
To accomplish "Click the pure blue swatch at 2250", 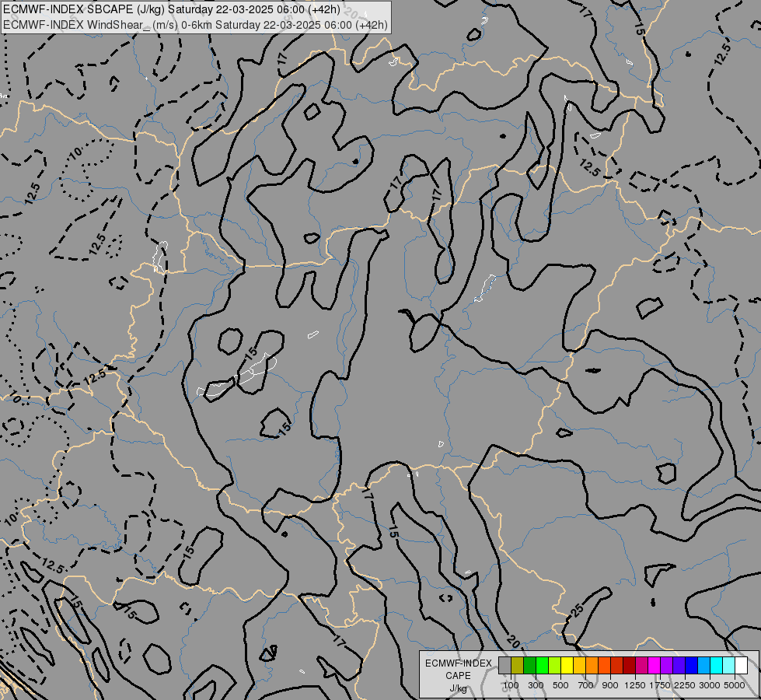I will pos(692,665).
